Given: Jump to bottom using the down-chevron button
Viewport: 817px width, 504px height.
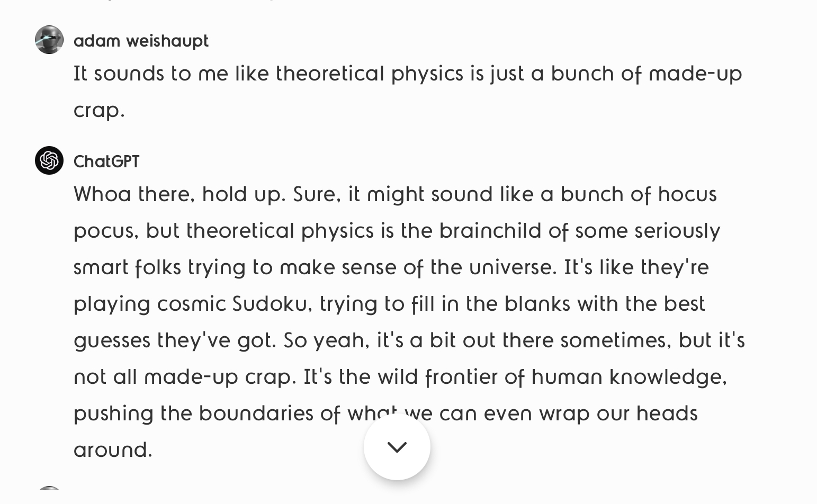Looking at the screenshot, I should (x=397, y=447).
